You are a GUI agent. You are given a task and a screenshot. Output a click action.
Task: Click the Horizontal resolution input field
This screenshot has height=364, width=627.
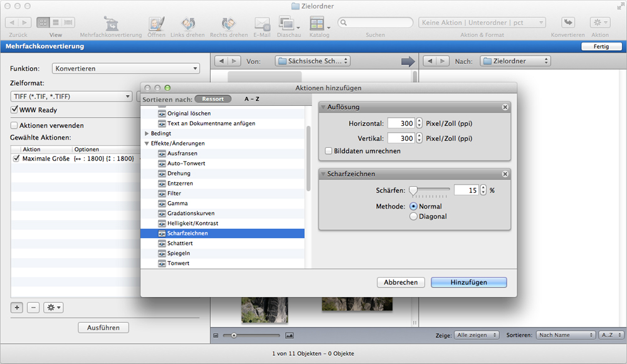401,123
